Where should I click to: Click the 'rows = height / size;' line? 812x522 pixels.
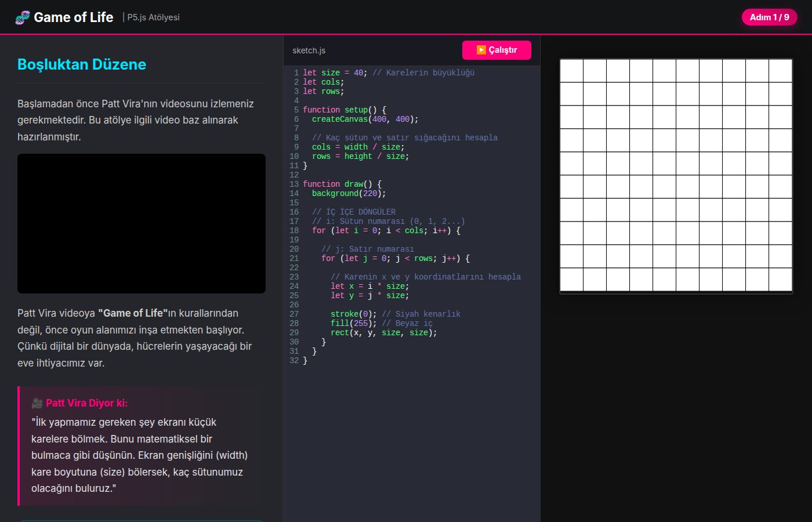(361, 156)
